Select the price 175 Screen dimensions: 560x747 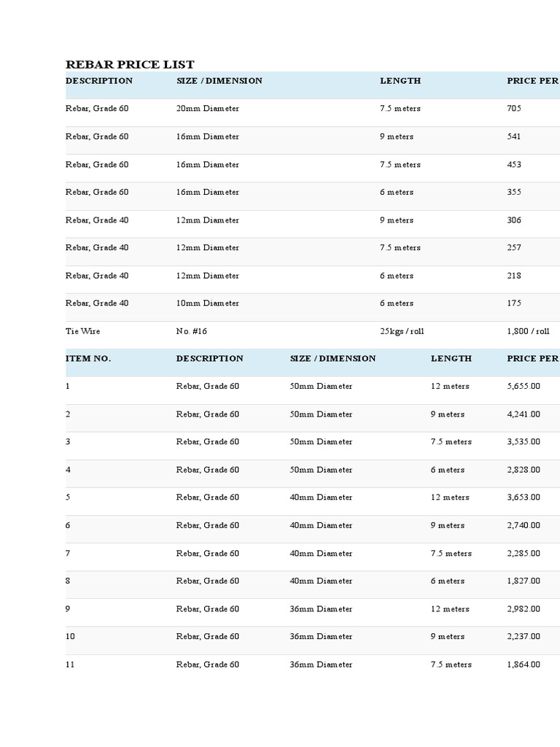tap(514, 303)
